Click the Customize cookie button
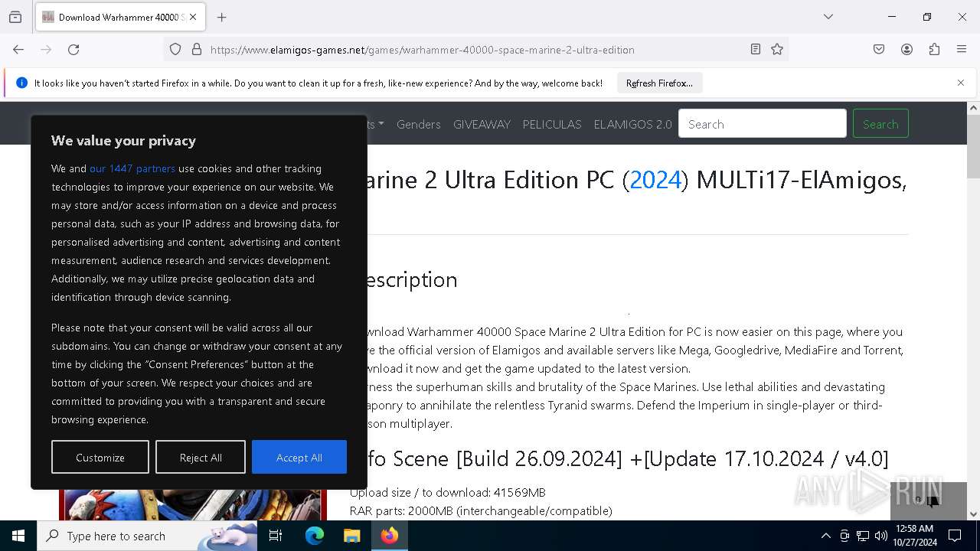This screenshot has height=551, width=980. (x=100, y=457)
